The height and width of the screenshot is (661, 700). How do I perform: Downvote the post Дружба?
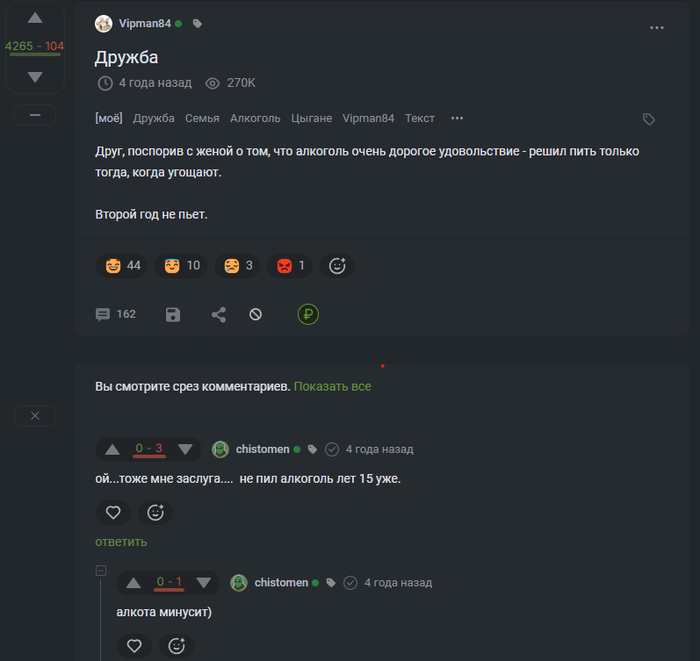point(35,77)
